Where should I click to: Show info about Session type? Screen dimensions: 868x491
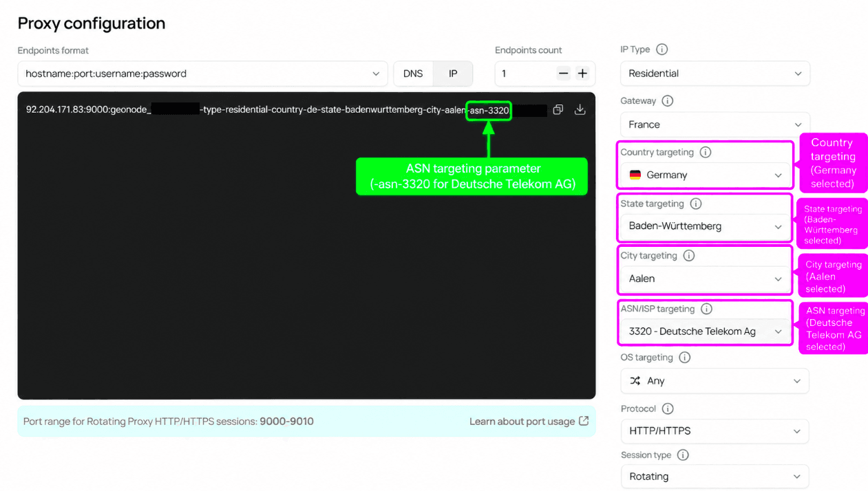point(683,455)
